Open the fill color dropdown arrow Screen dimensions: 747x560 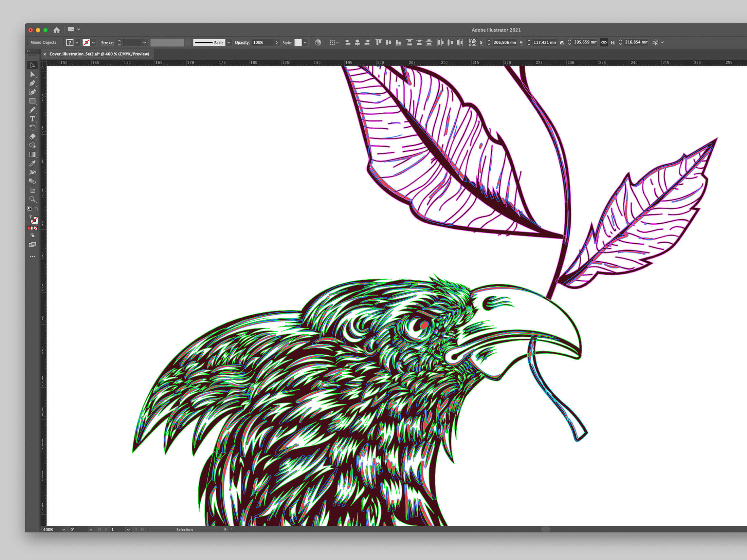click(77, 42)
